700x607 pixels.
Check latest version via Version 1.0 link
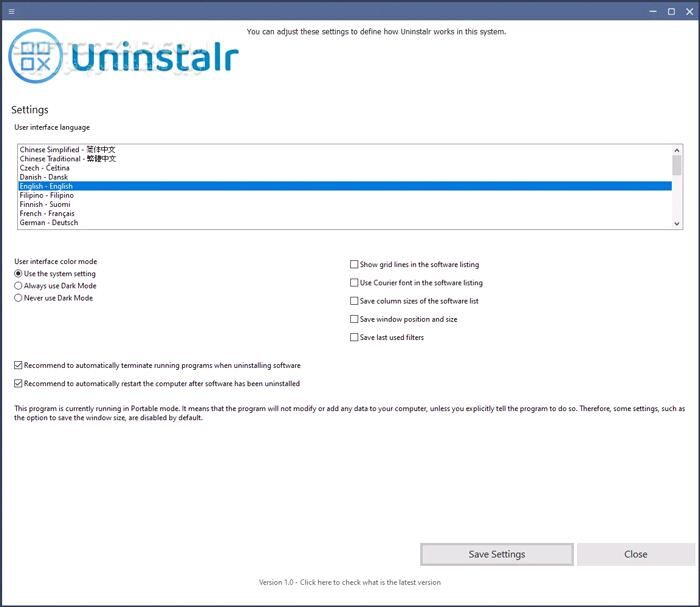(349, 582)
